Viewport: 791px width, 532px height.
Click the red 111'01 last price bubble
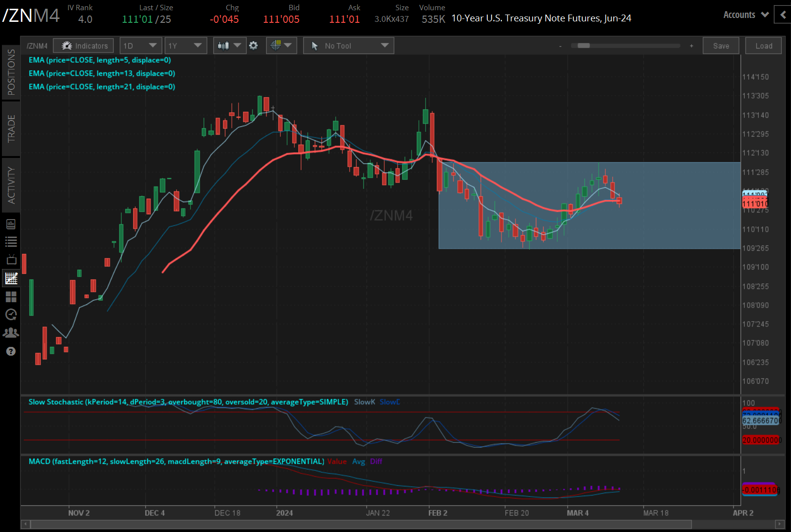[x=755, y=204]
